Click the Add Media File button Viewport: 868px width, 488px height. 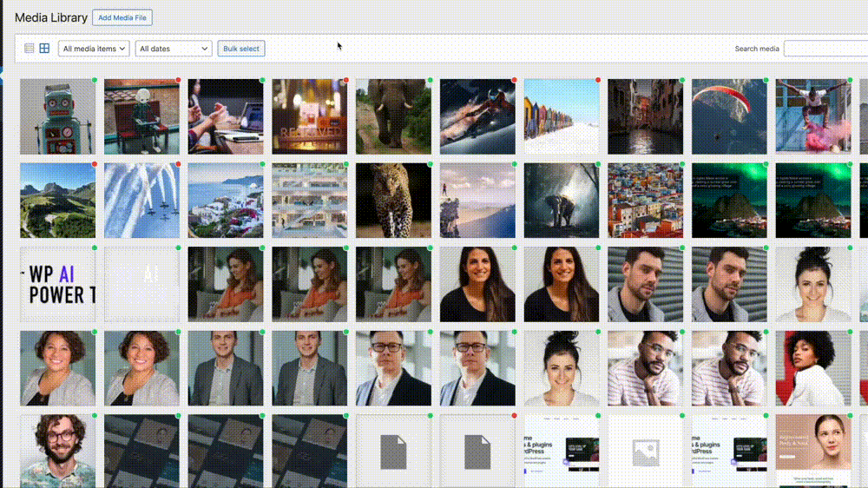pyautogui.click(x=122, y=17)
